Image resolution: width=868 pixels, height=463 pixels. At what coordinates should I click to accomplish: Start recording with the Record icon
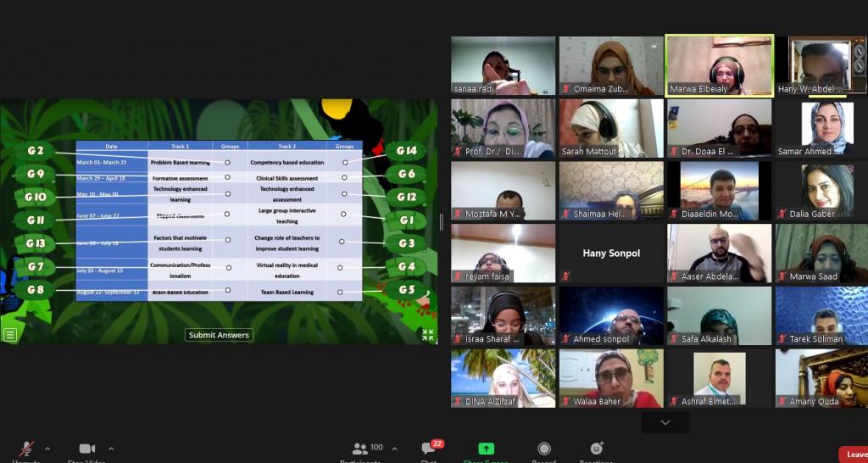pyautogui.click(x=544, y=449)
